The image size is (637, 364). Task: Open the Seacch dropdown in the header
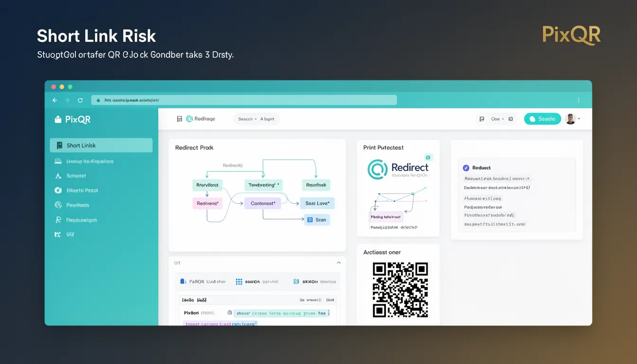coord(247,119)
